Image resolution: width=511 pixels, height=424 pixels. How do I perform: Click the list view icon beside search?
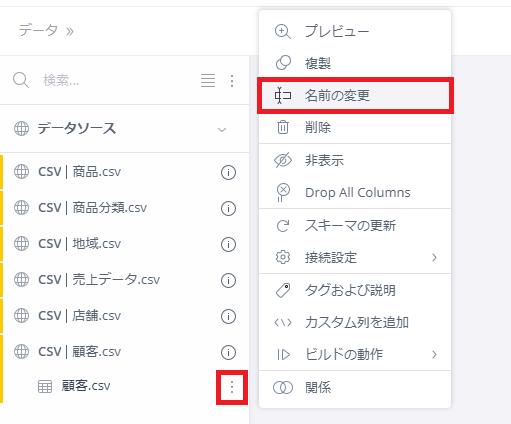pyautogui.click(x=208, y=80)
